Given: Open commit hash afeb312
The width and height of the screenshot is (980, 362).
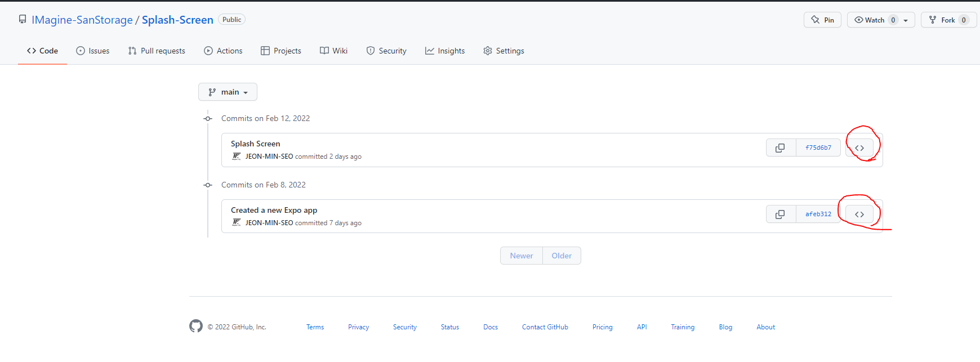Looking at the screenshot, I should coord(818,214).
